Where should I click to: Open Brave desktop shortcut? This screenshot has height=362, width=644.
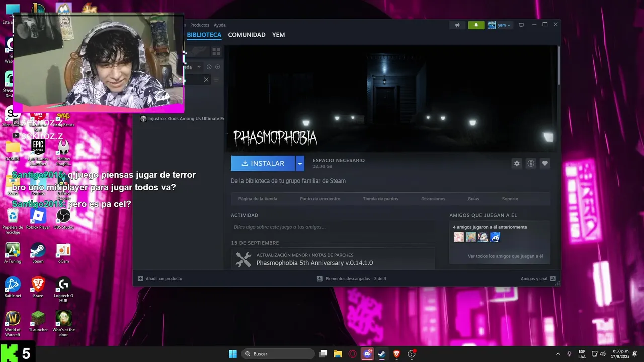[x=38, y=288]
